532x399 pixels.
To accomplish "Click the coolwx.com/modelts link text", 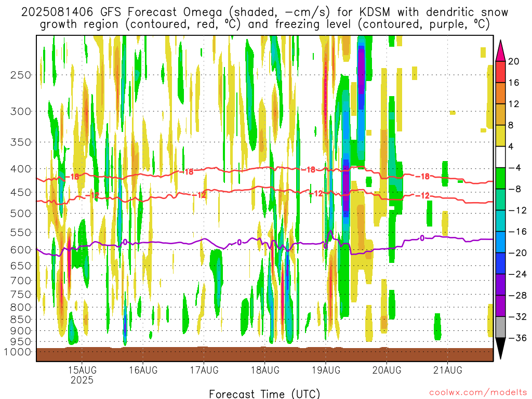I will tap(478, 393).
